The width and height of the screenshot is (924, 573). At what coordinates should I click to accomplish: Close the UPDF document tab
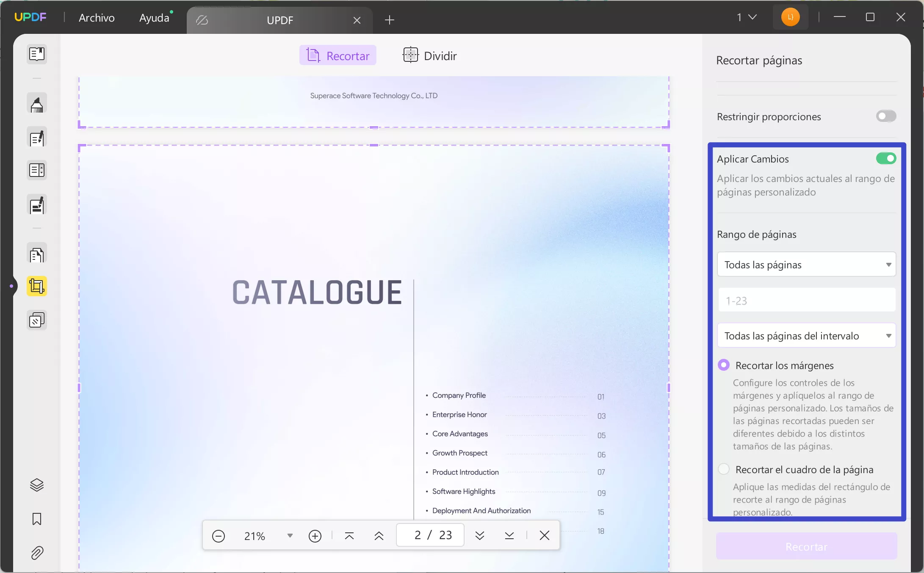tap(357, 20)
